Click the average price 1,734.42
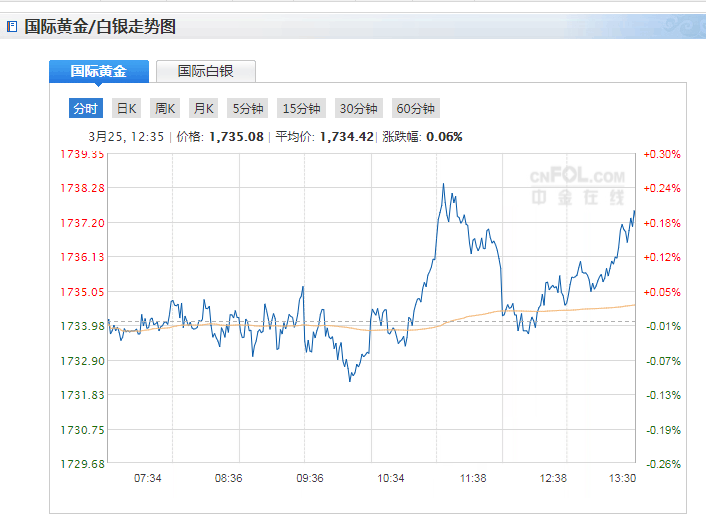The width and height of the screenshot is (706, 515). [x=347, y=136]
